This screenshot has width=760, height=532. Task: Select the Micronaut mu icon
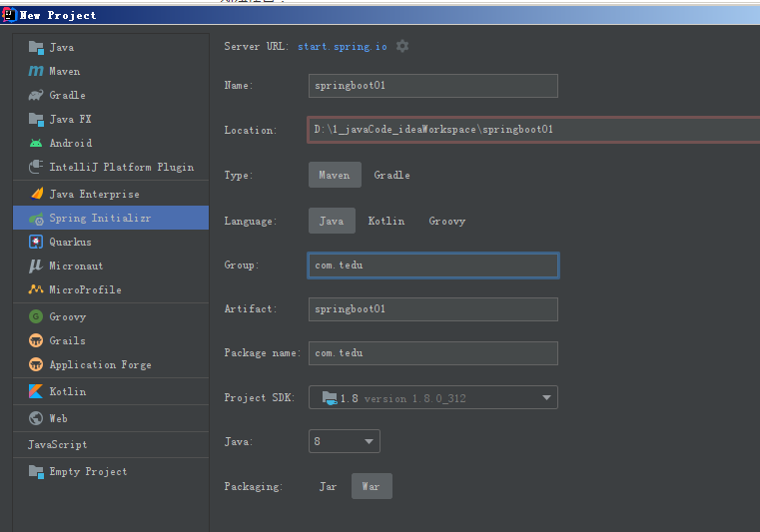35,266
